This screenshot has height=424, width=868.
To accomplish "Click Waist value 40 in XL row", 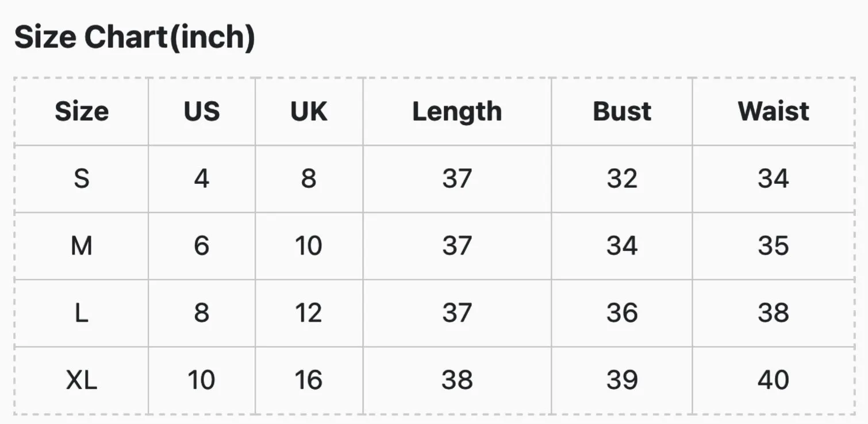I will 774,380.
